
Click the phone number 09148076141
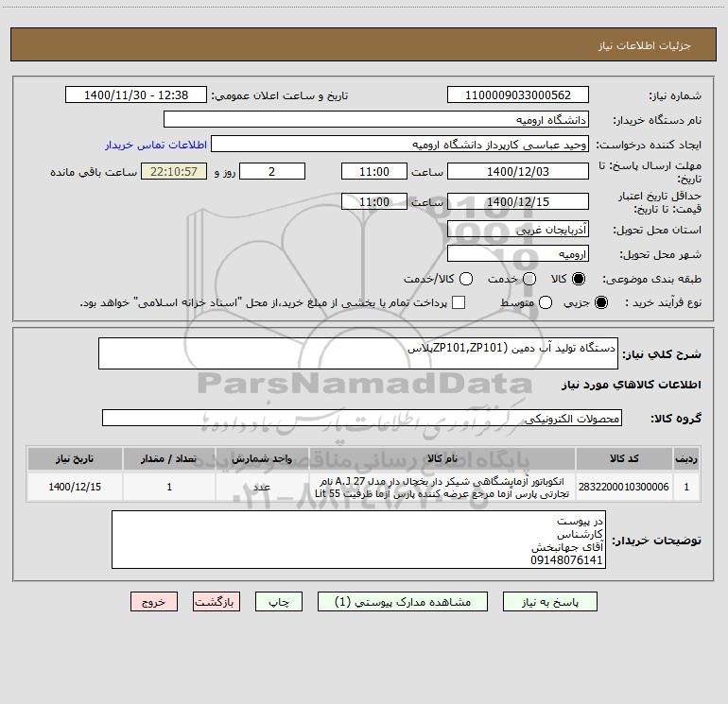click(x=566, y=560)
